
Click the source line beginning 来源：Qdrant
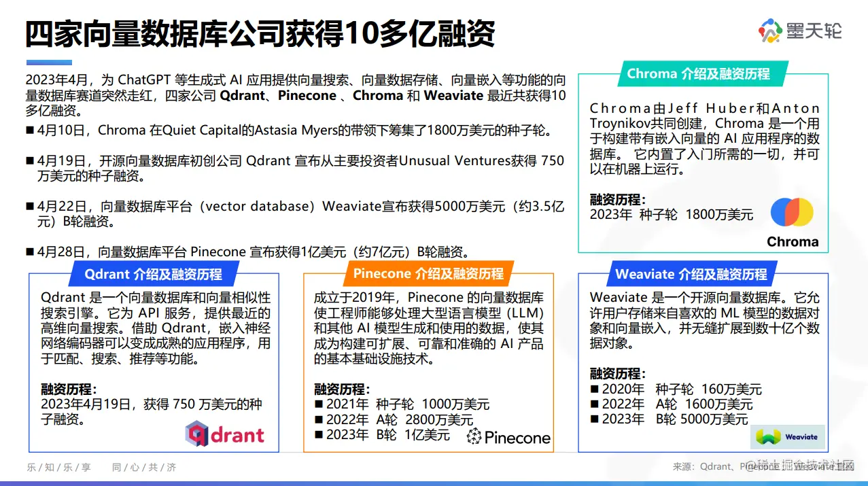pyautogui.click(x=763, y=466)
